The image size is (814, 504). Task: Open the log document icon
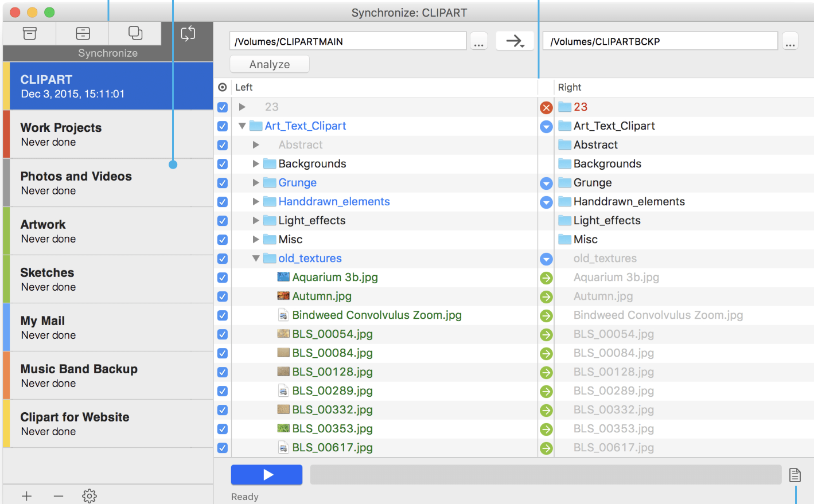(x=794, y=475)
